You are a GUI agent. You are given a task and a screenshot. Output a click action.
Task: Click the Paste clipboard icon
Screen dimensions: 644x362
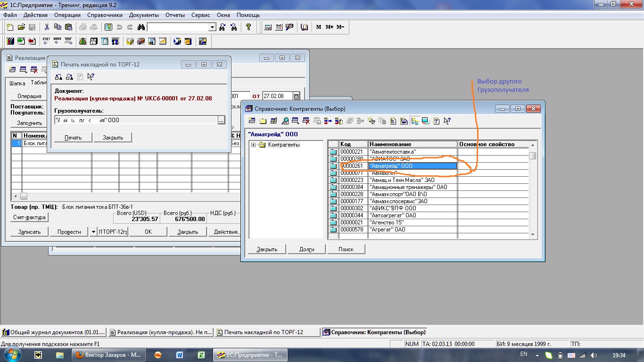(68, 27)
